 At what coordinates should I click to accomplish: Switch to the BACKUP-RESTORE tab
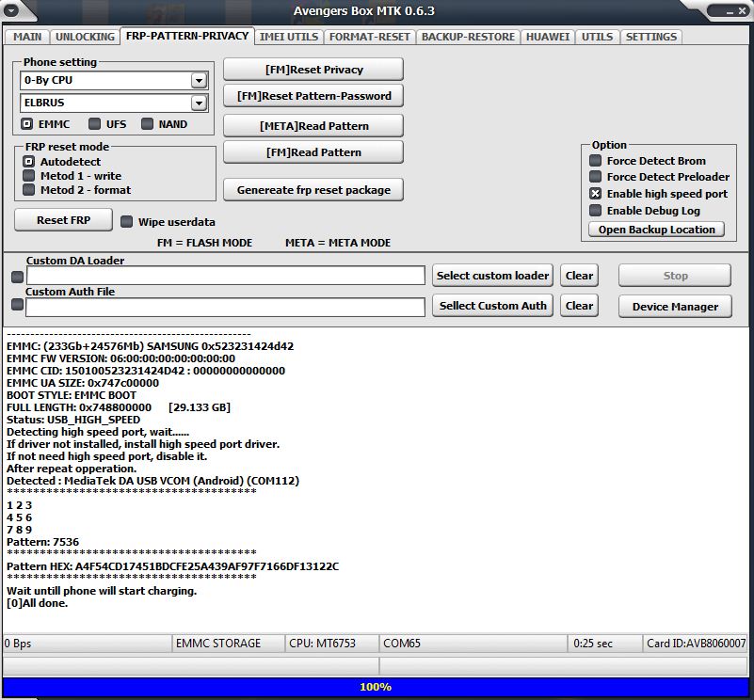click(x=468, y=37)
